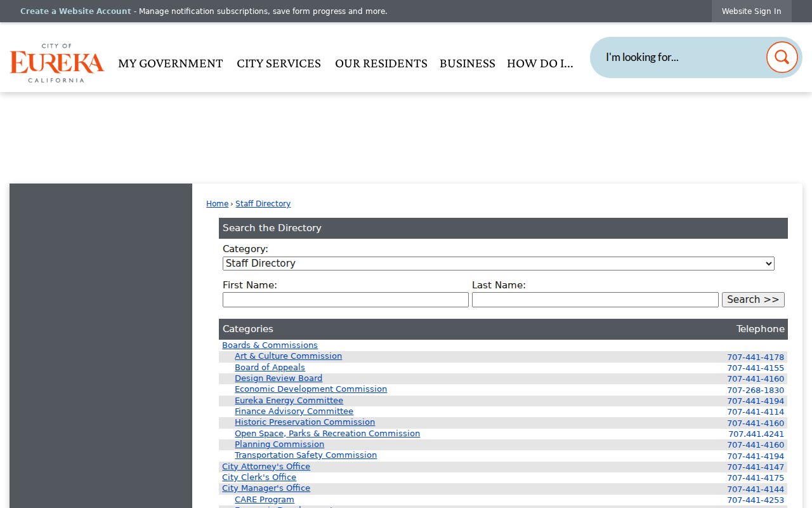Click Staff Directory breadcrumb link
The image size is (812, 508).
[x=263, y=204]
